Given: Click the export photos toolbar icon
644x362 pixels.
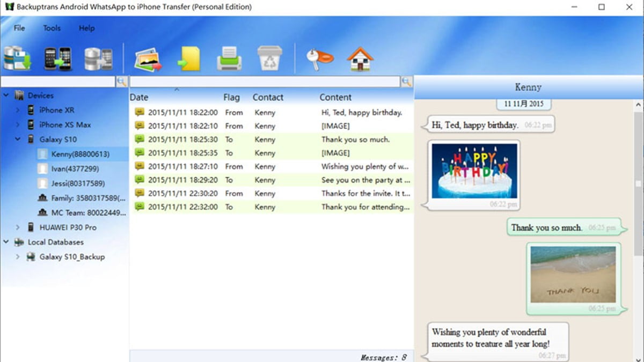Looking at the screenshot, I should (148, 58).
